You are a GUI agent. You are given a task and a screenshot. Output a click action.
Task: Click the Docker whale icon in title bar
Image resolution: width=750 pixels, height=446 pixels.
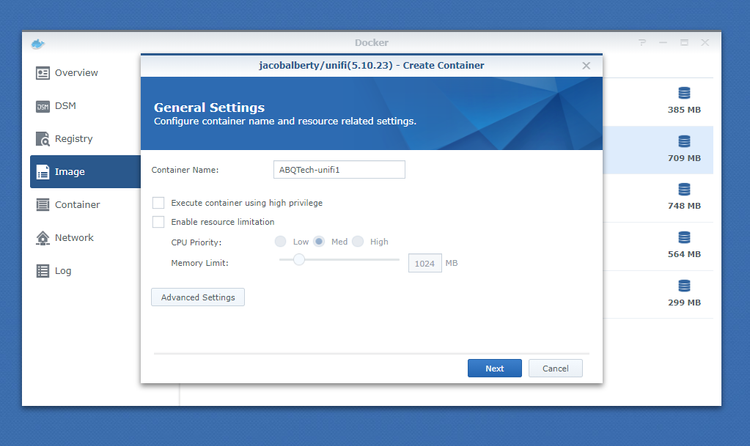tap(38, 44)
